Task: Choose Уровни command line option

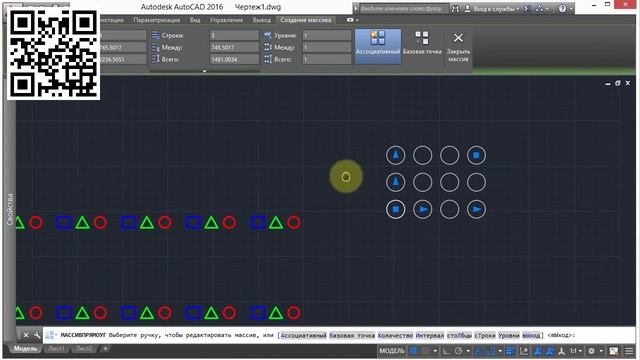Action: point(509,336)
